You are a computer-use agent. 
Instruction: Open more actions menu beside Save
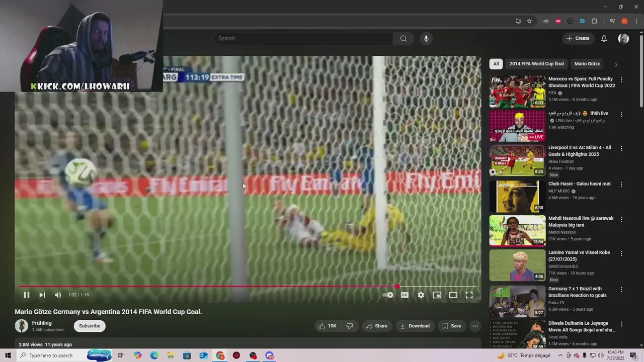(x=475, y=326)
